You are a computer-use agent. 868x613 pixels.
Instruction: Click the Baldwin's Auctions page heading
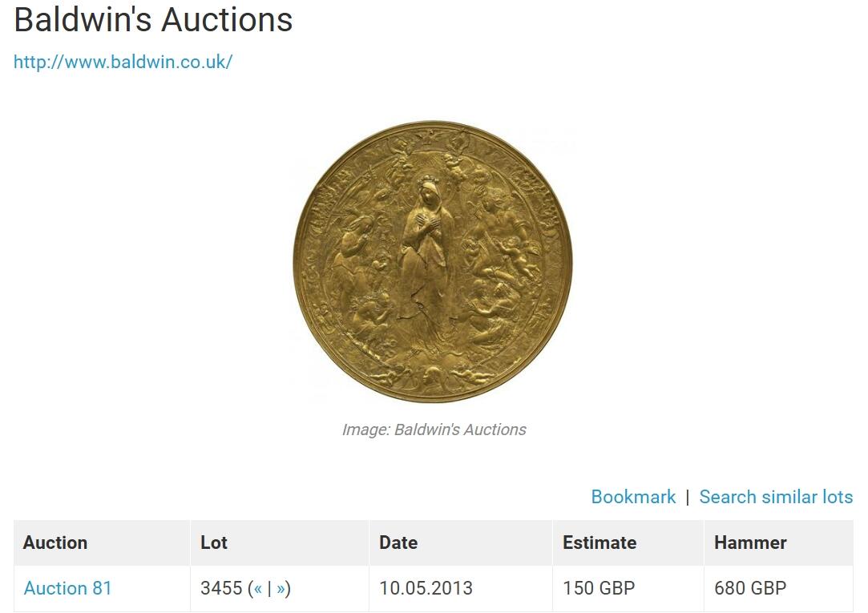point(153,20)
